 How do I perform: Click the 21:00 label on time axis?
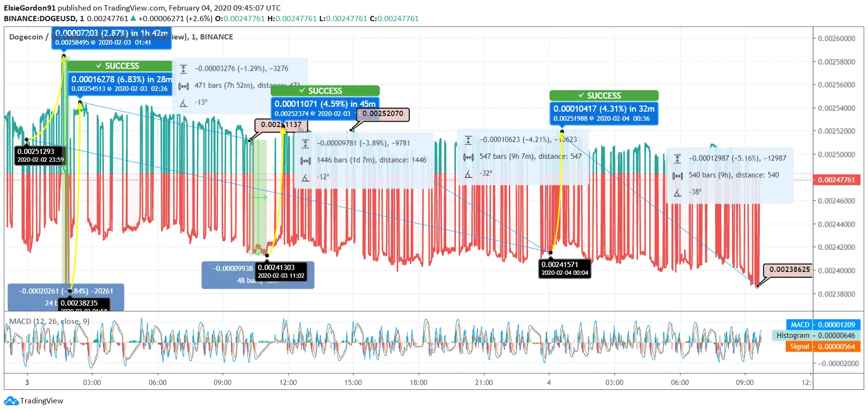click(x=484, y=383)
